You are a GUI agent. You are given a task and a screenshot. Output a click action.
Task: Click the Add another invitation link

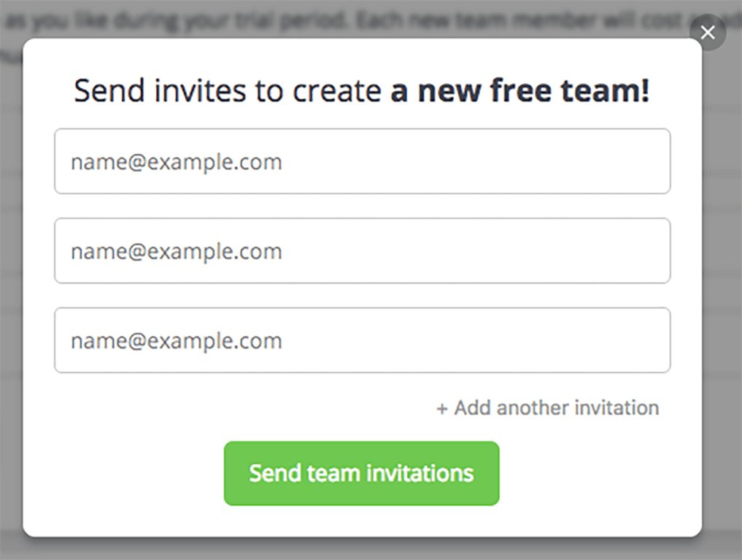coord(555,408)
